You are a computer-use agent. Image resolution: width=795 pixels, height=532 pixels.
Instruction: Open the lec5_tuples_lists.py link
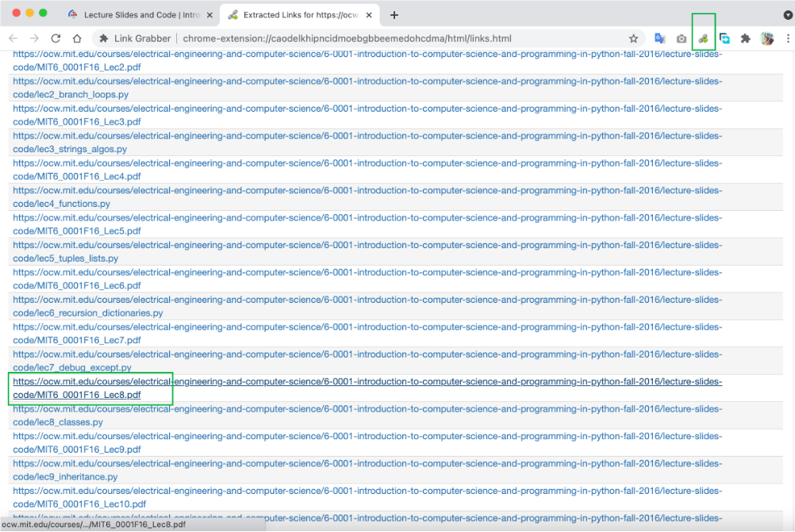[x=367, y=252]
